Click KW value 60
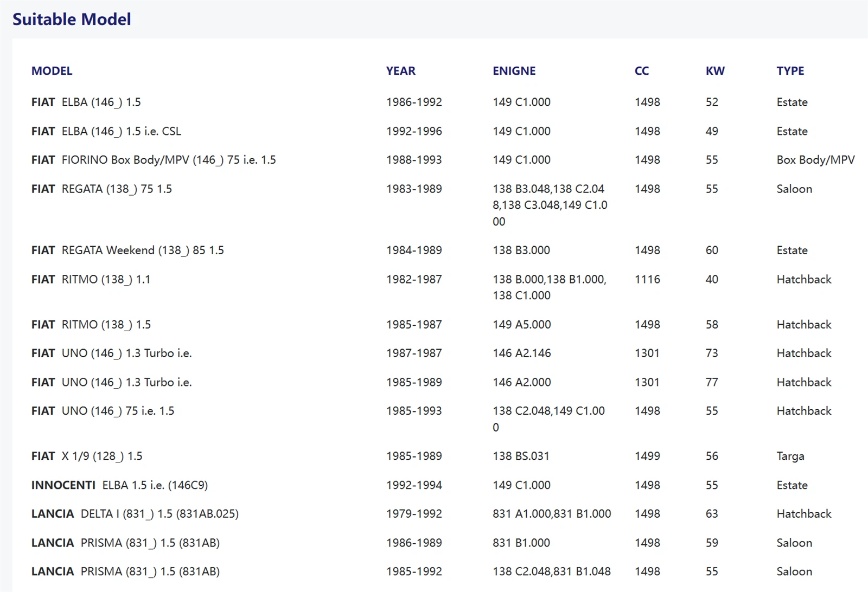Image resolution: width=868 pixels, height=592 pixels. tap(712, 250)
